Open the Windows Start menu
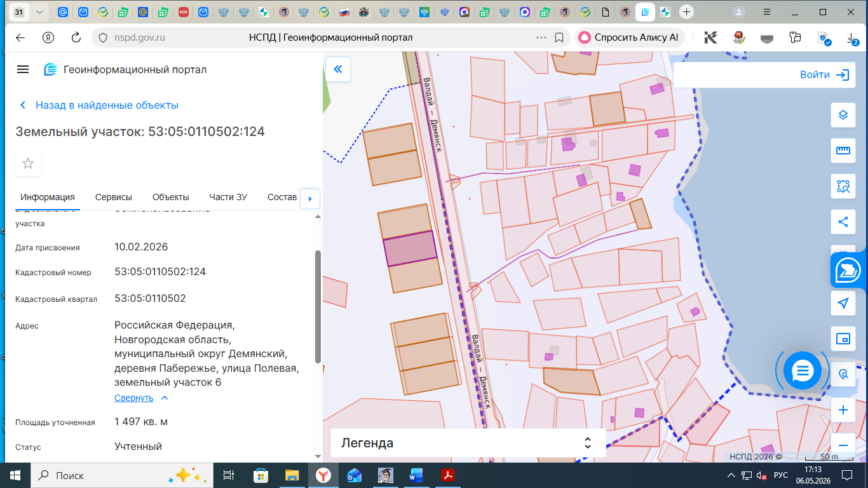The width and height of the screenshot is (868, 488). point(15,475)
